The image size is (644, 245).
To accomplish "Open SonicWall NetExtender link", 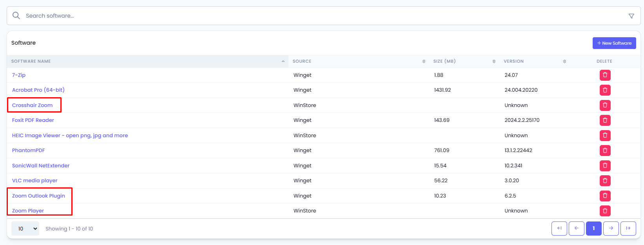I will (41, 165).
